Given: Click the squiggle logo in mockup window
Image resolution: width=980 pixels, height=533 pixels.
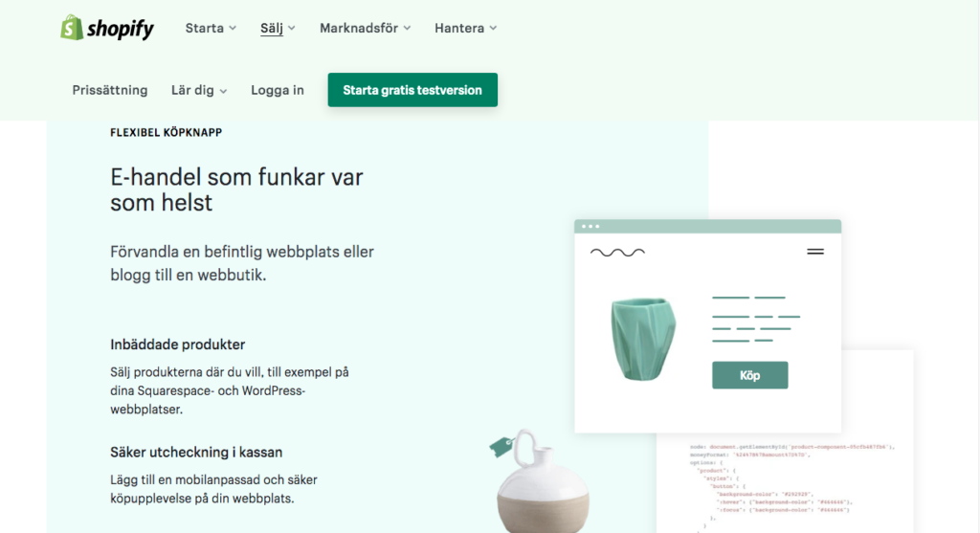Looking at the screenshot, I should [617, 253].
